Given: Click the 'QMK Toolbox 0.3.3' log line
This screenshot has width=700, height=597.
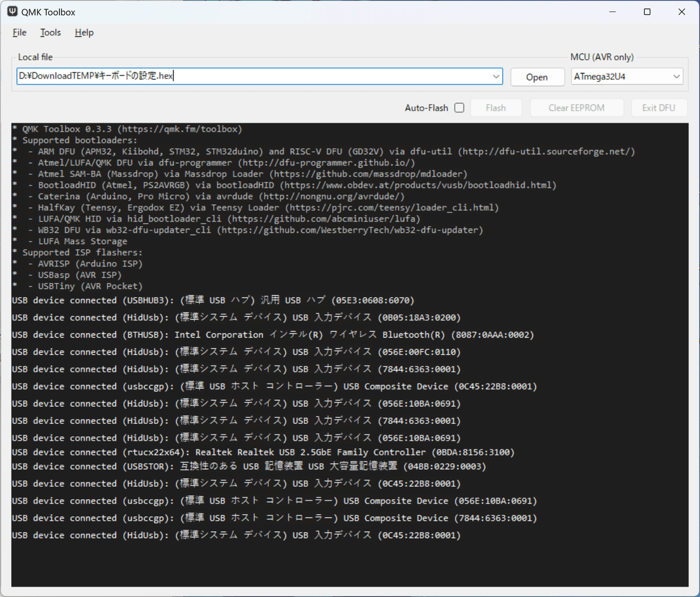Looking at the screenshot, I should click(x=127, y=129).
